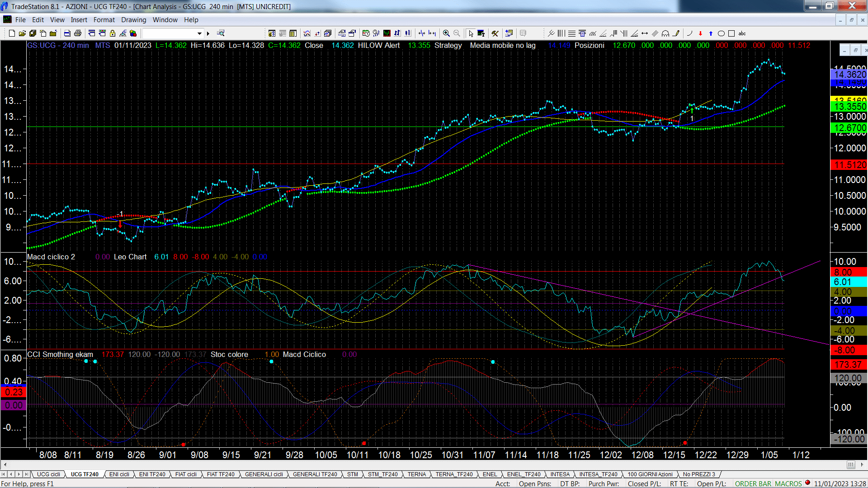The width and height of the screenshot is (868, 488).
Task: Switch to the TERNA tab
Action: (x=416, y=474)
